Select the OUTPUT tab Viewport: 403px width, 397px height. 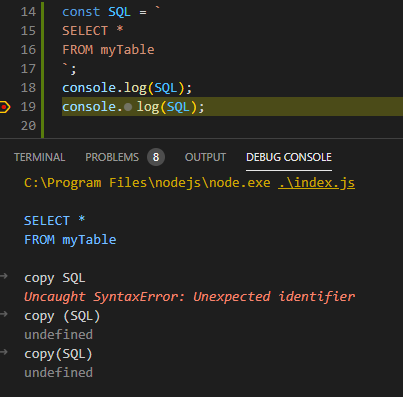(x=205, y=157)
